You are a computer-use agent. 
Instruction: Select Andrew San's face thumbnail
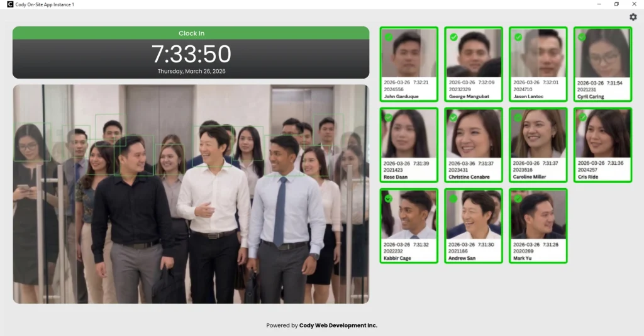coord(473,215)
